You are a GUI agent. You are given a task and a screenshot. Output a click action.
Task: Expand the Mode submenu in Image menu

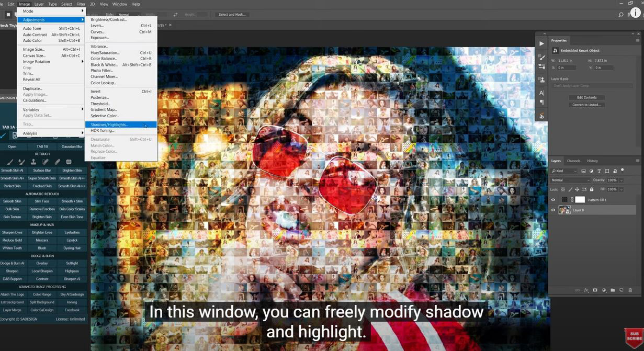[x=51, y=11]
